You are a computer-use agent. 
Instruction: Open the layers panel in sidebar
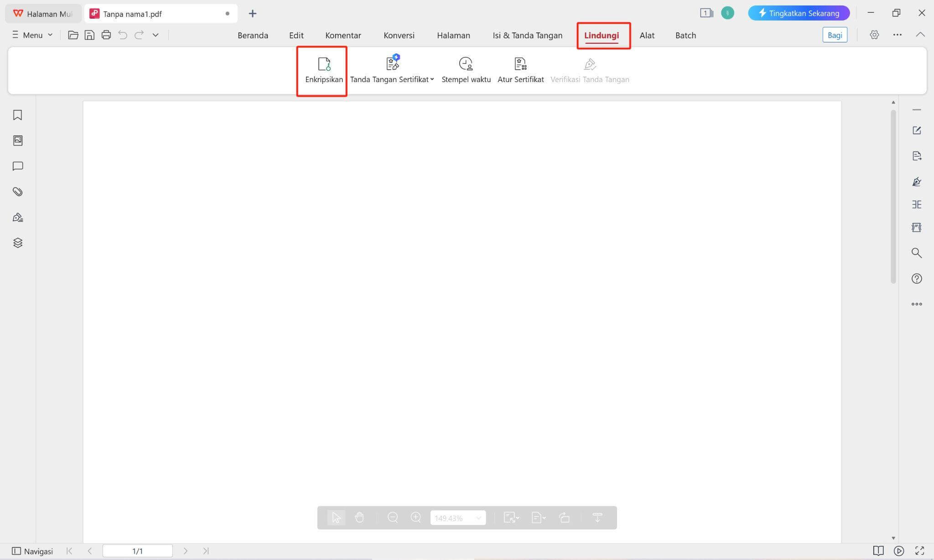pyautogui.click(x=18, y=243)
